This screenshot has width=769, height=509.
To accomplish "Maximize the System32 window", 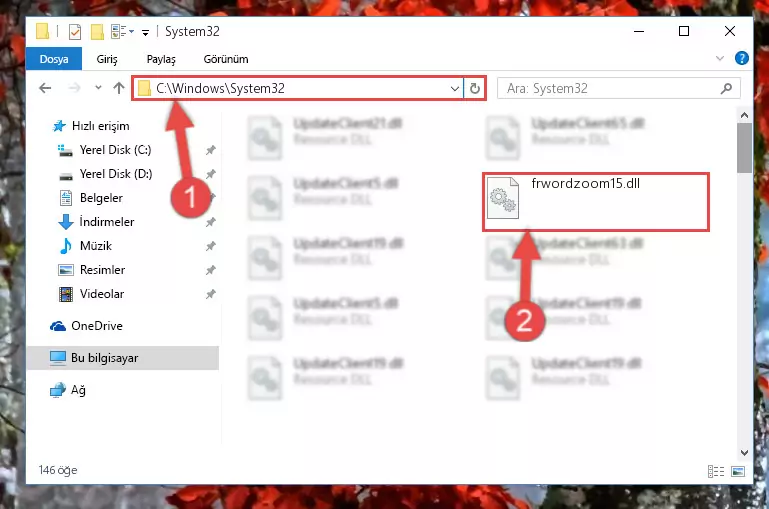I will pyautogui.click(x=684, y=31).
